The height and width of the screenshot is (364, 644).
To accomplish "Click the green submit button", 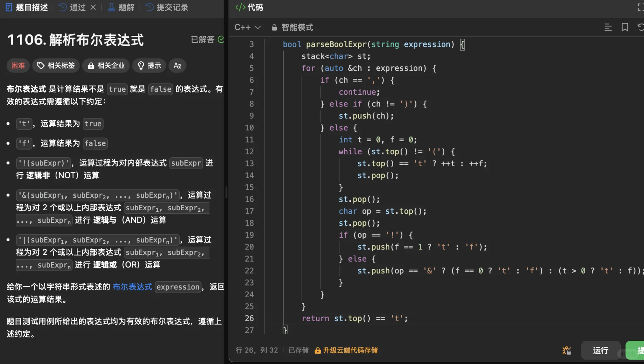I will point(635,351).
